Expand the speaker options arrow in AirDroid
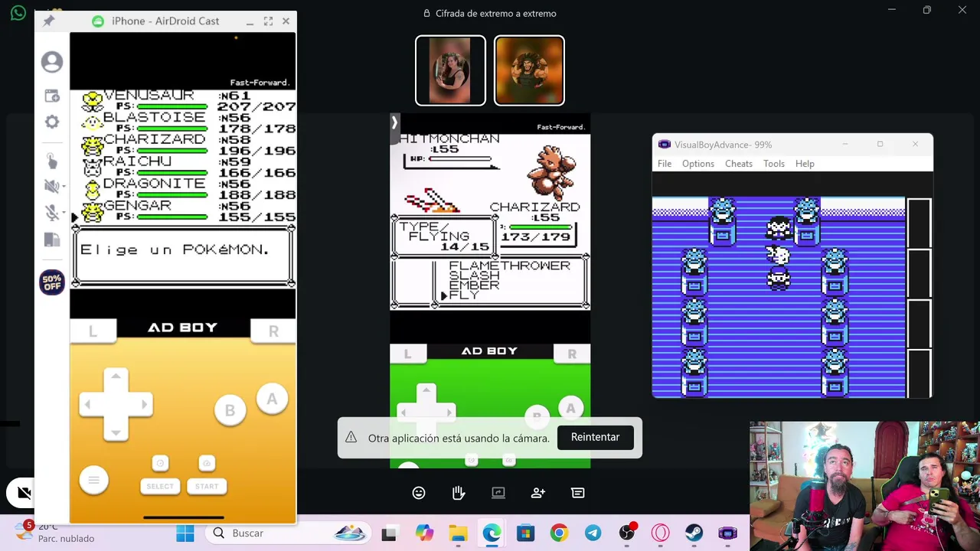The image size is (980, 551). pyautogui.click(x=64, y=186)
